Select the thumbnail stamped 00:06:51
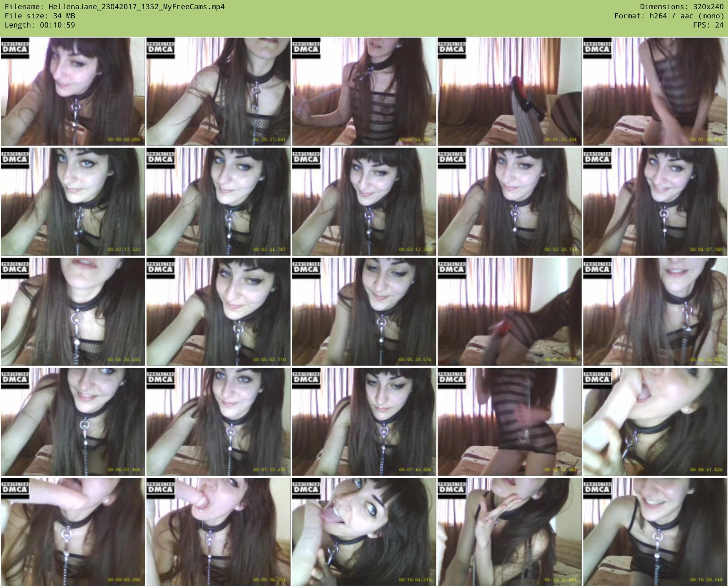728x587 pixels. coord(73,422)
